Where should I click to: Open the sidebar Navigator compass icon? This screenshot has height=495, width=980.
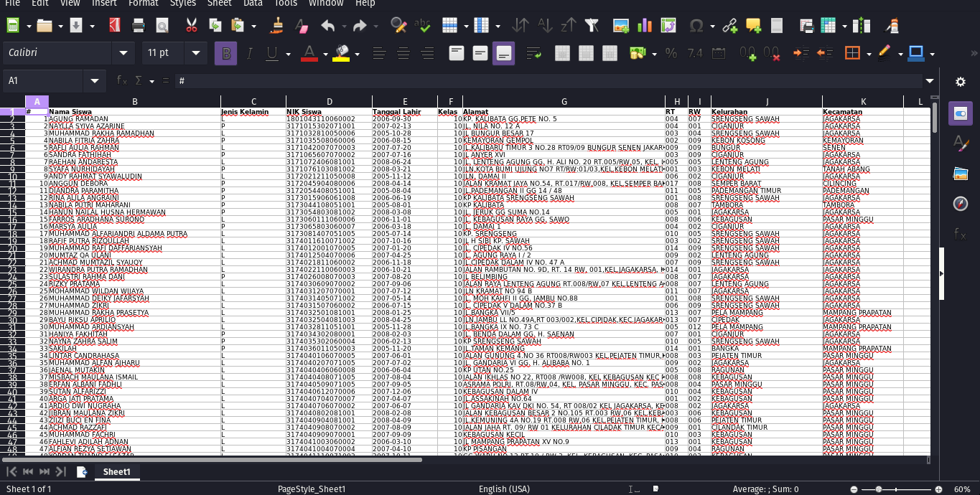tap(961, 204)
